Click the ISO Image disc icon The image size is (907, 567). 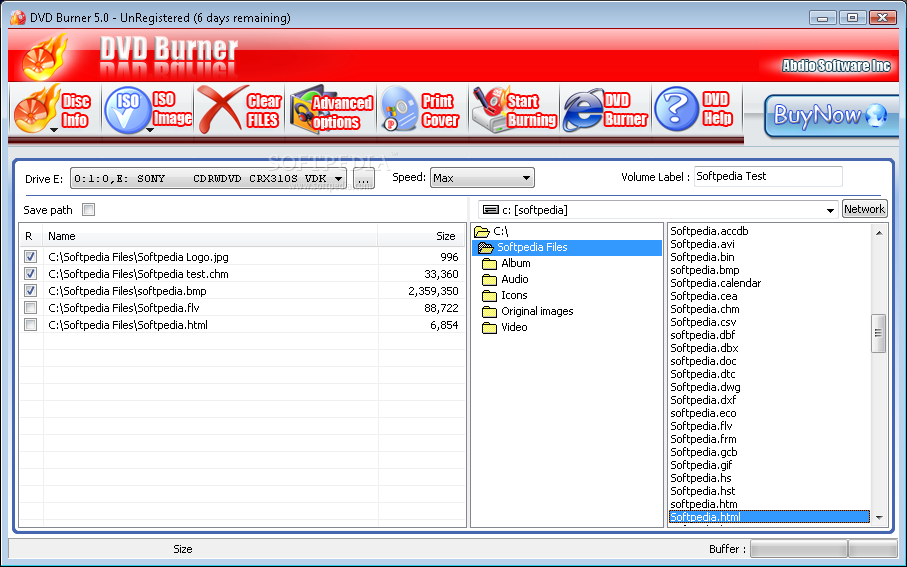pyautogui.click(x=127, y=110)
